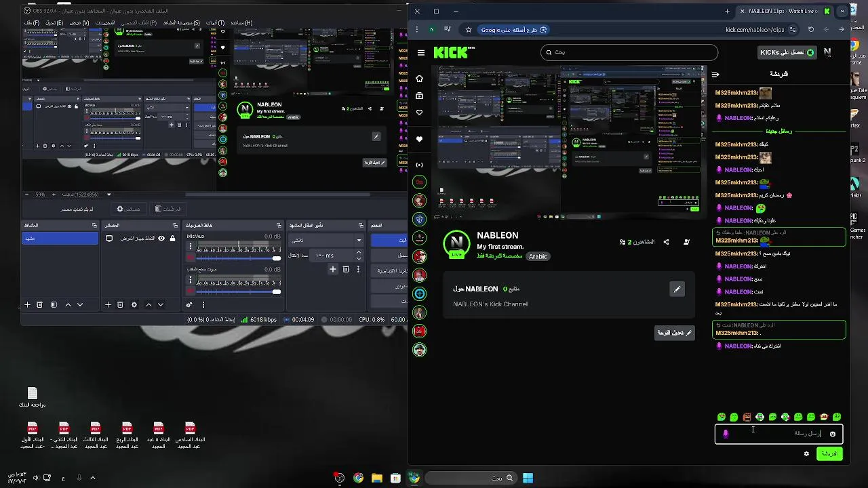The image size is (868, 488).
Task: Focus the chat message input
Action: click(778, 434)
